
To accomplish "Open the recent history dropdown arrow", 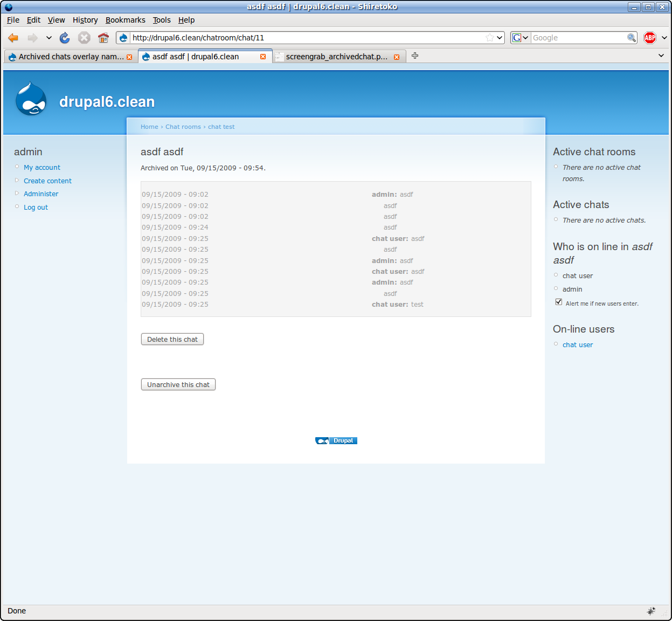I will coord(49,38).
